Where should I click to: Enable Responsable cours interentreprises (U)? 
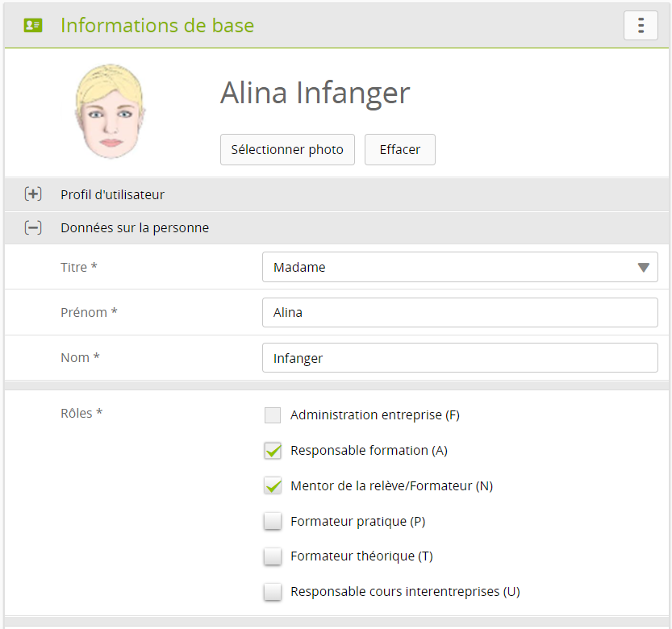point(273,592)
